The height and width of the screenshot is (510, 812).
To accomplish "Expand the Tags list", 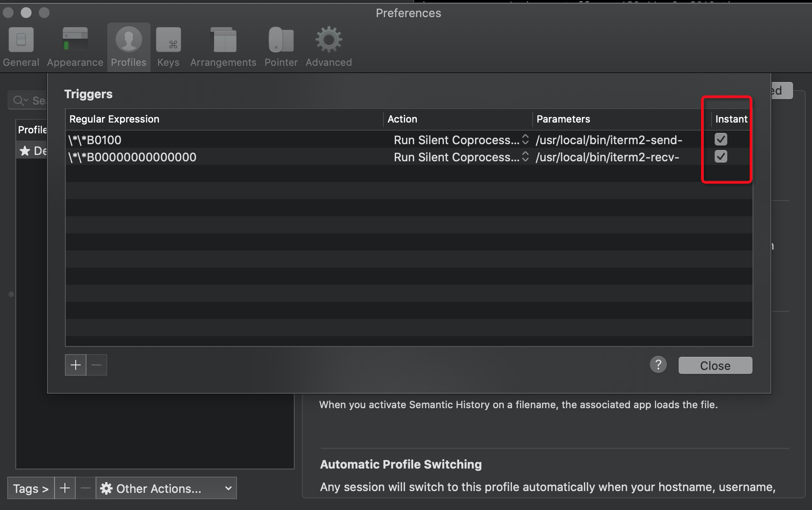I will [31, 488].
